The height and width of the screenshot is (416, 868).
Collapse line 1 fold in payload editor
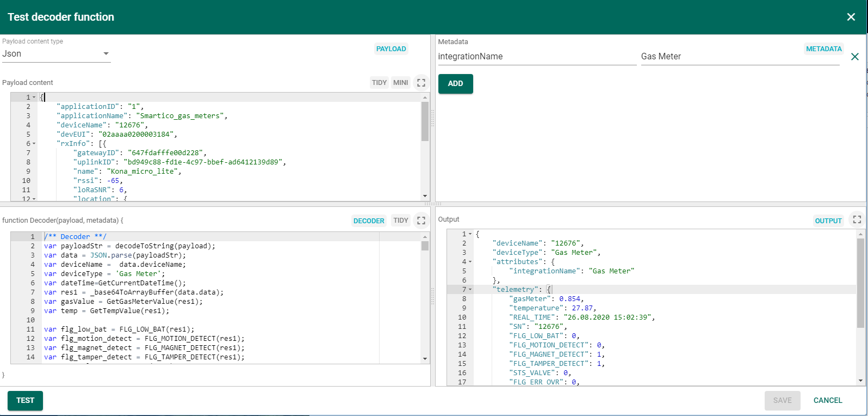(x=34, y=97)
